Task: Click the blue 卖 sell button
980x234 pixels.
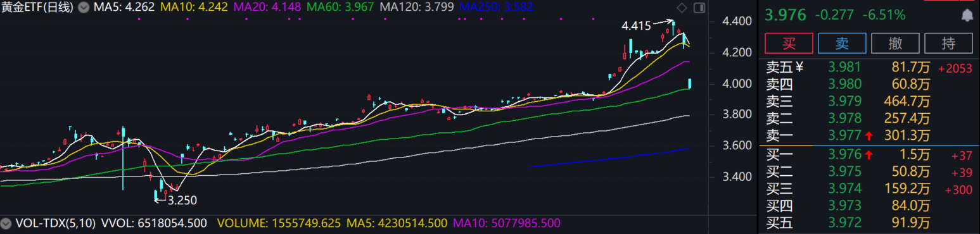Action: pos(842,43)
